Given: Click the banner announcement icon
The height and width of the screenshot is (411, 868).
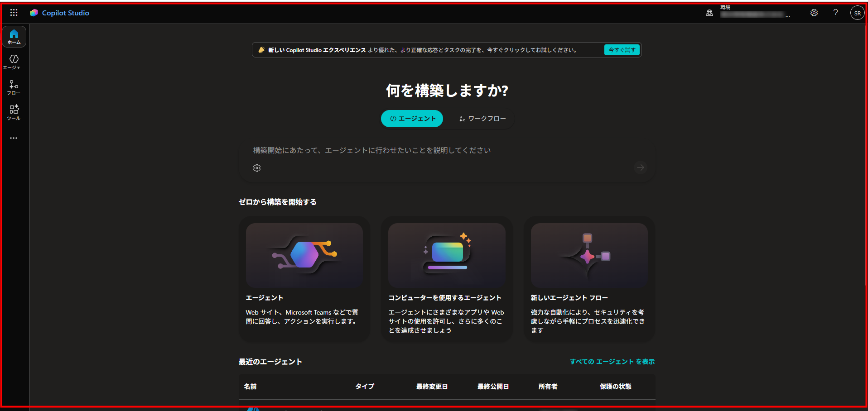Looking at the screenshot, I should tap(261, 50).
